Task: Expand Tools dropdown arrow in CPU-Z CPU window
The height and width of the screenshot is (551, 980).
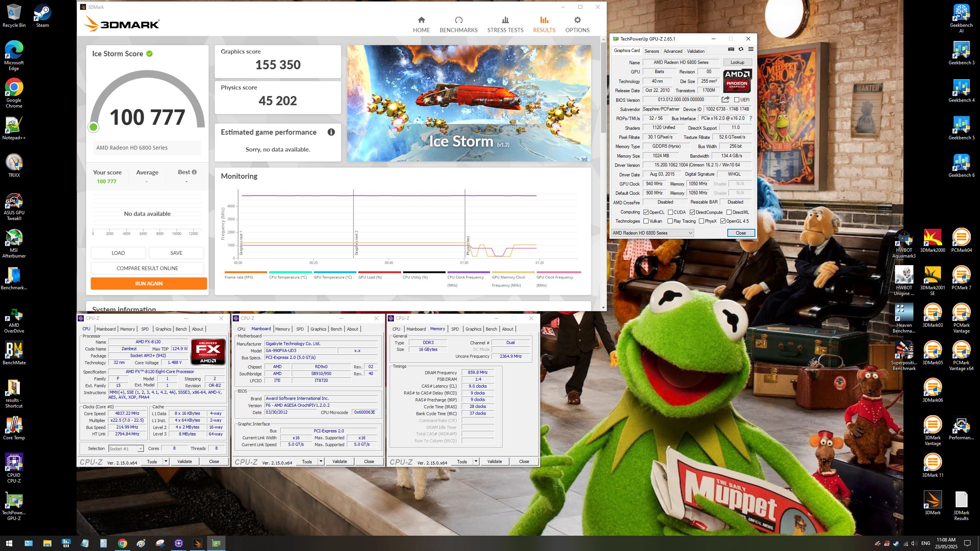Action: point(166,461)
